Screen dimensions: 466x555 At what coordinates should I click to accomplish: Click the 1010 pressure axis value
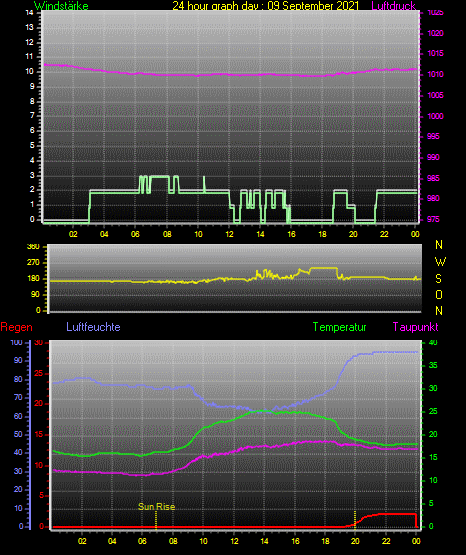click(435, 74)
